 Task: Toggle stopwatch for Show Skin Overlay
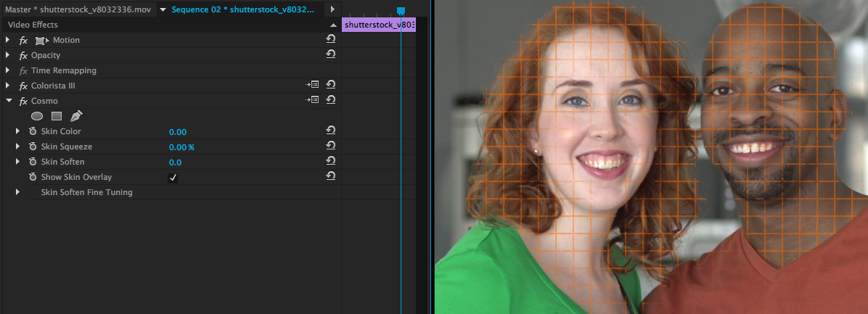point(33,177)
